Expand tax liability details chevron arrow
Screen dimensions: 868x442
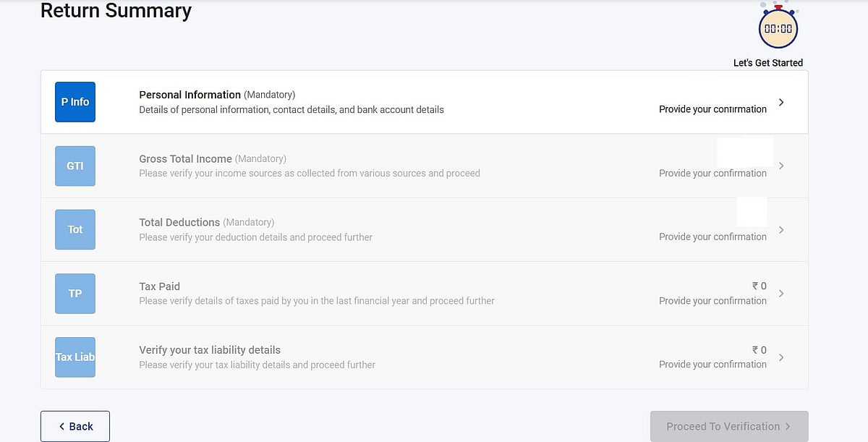point(781,357)
